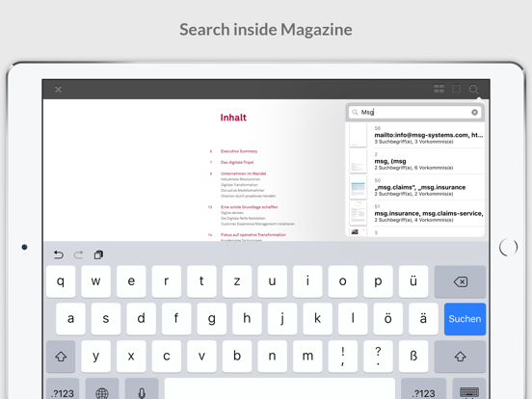Focus the search input containing Msg
Viewport: 532px width, 399px height.
click(x=414, y=113)
